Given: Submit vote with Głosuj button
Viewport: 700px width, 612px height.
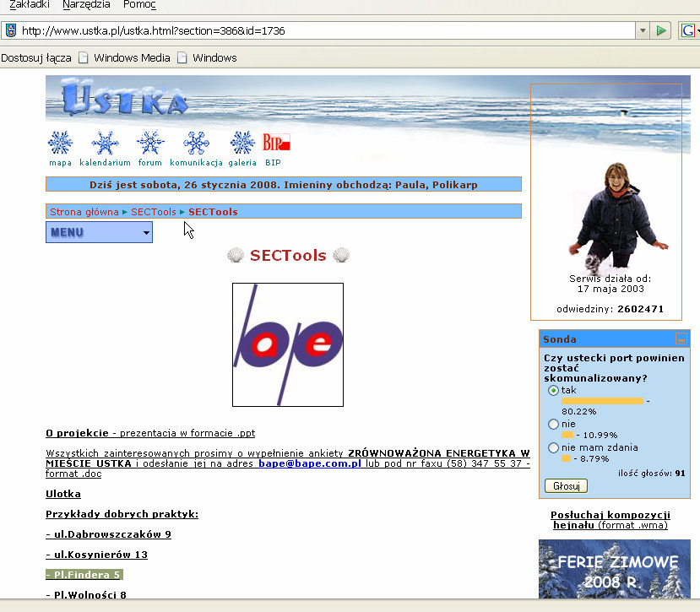Looking at the screenshot, I should coord(566,485).
